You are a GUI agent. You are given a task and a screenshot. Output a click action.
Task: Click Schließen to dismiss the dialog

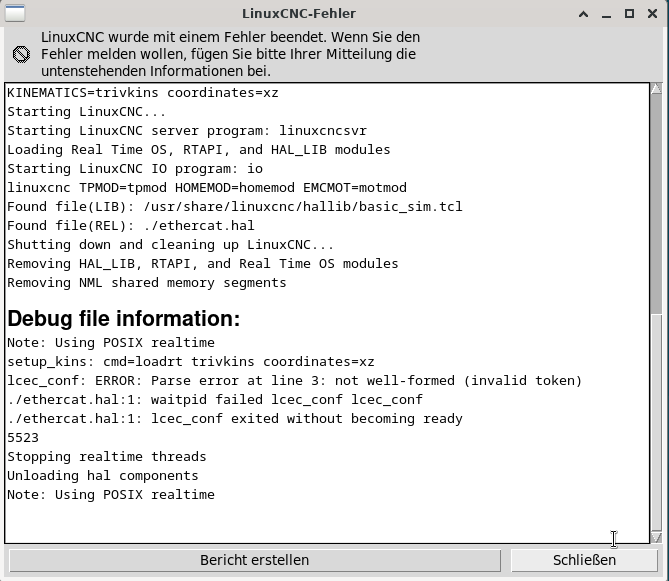pyautogui.click(x=584, y=560)
